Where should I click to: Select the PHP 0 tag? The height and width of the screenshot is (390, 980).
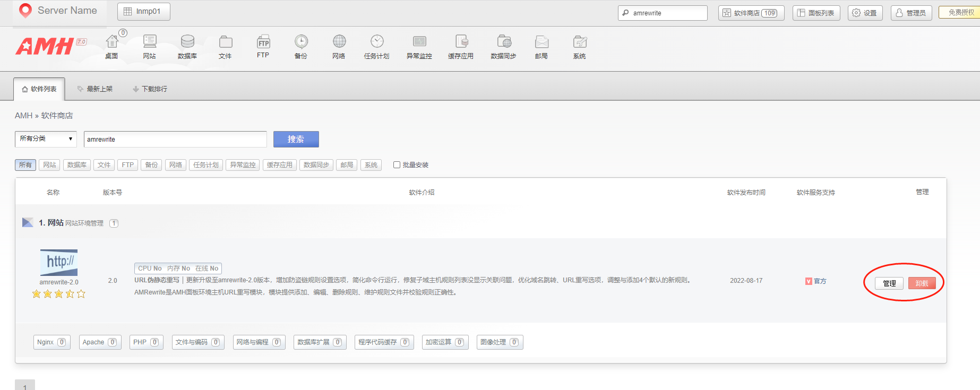click(x=146, y=342)
